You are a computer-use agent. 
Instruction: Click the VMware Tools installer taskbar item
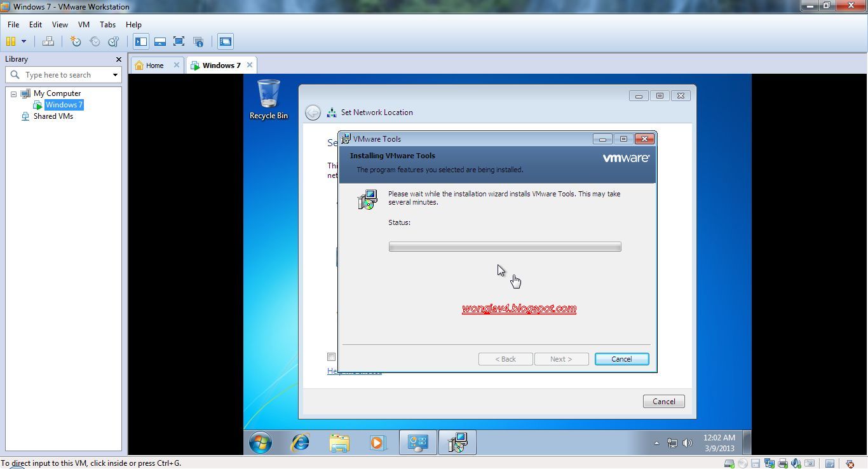(457, 442)
